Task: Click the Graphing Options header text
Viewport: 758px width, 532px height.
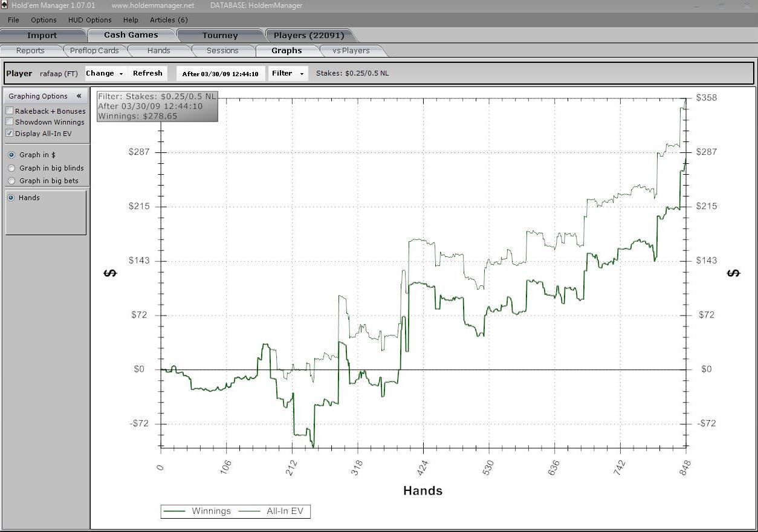Action: pos(38,96)
